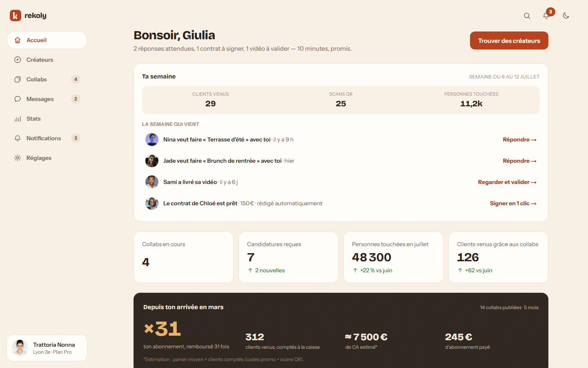The width and height of the screenshot is (588, 368).
Task: Click the Collabs badge showing 4
Action: (x=76, y=79)
